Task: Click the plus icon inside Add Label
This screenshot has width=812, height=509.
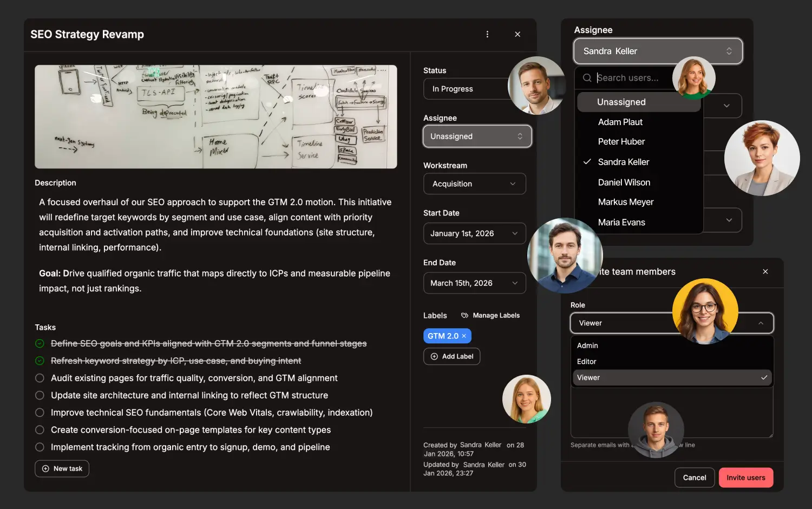Action: point(434,356)
